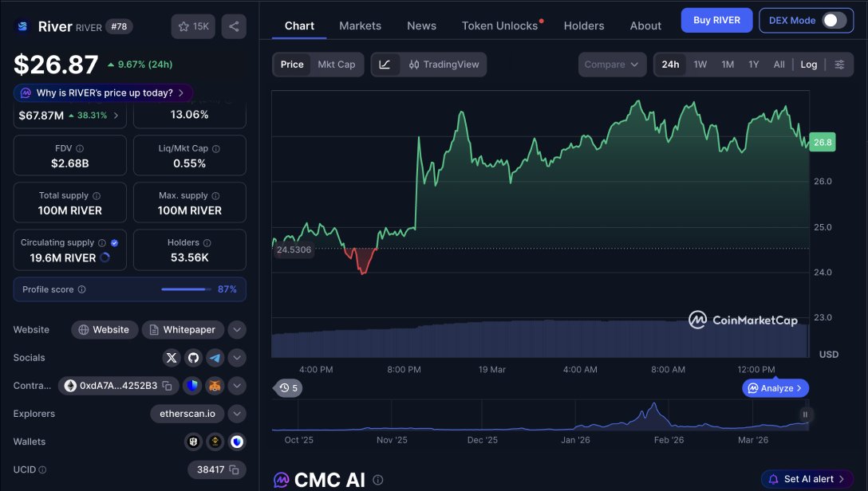Copy the UCID 38417
The height and width of the screenshot is (491, 868).
235,469
